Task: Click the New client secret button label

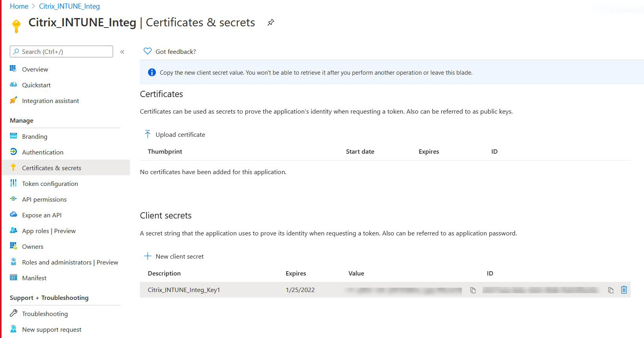Action: 179,256
